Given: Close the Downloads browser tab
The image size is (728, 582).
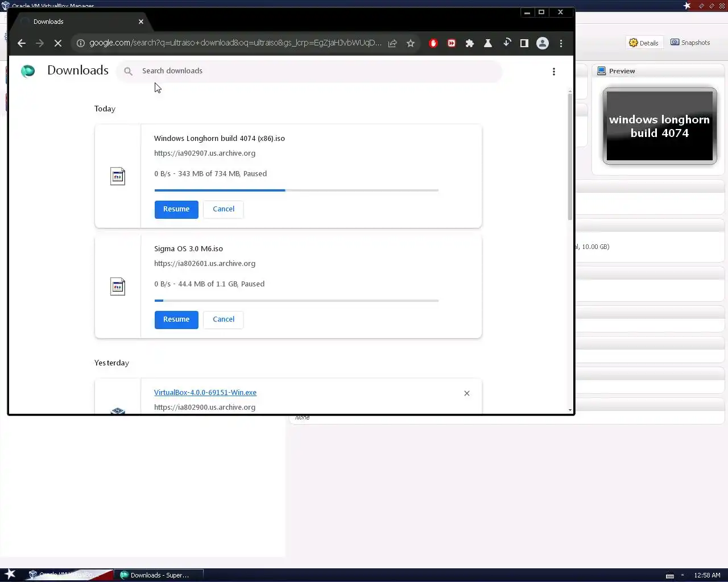Looking at the screenshot, I should tap(141, 22).
